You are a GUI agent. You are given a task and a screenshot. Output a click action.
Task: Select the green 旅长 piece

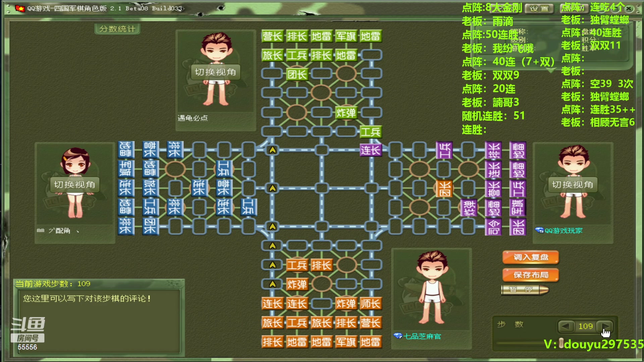272,55
